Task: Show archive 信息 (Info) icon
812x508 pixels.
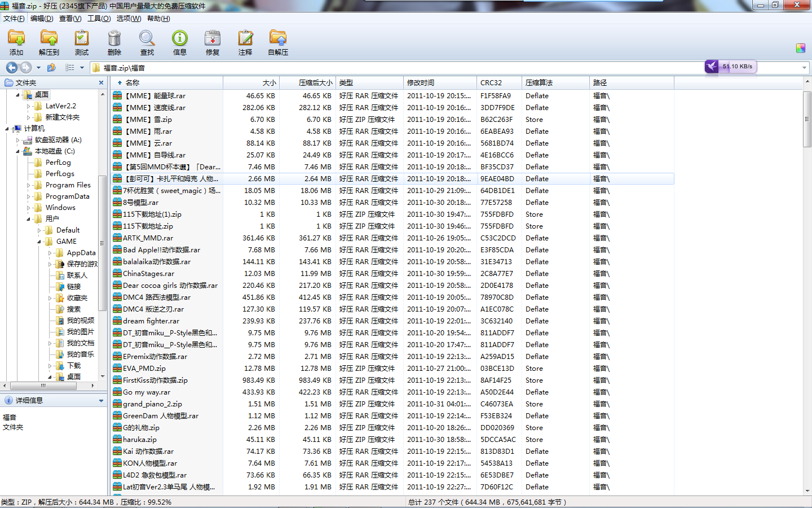Action: 180,42
